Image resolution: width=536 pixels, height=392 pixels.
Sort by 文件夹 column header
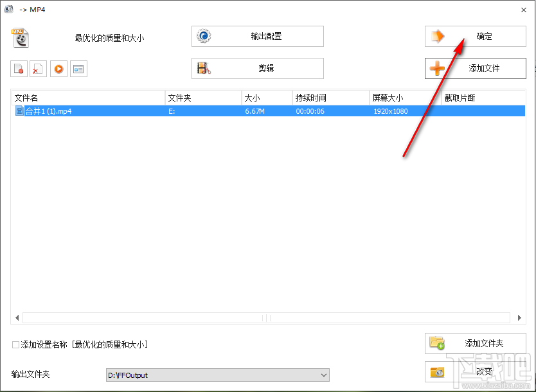click(203, 98)
